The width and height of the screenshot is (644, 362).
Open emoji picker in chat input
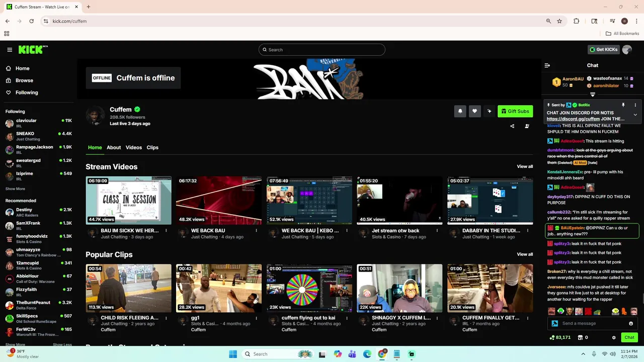(631, 323)
